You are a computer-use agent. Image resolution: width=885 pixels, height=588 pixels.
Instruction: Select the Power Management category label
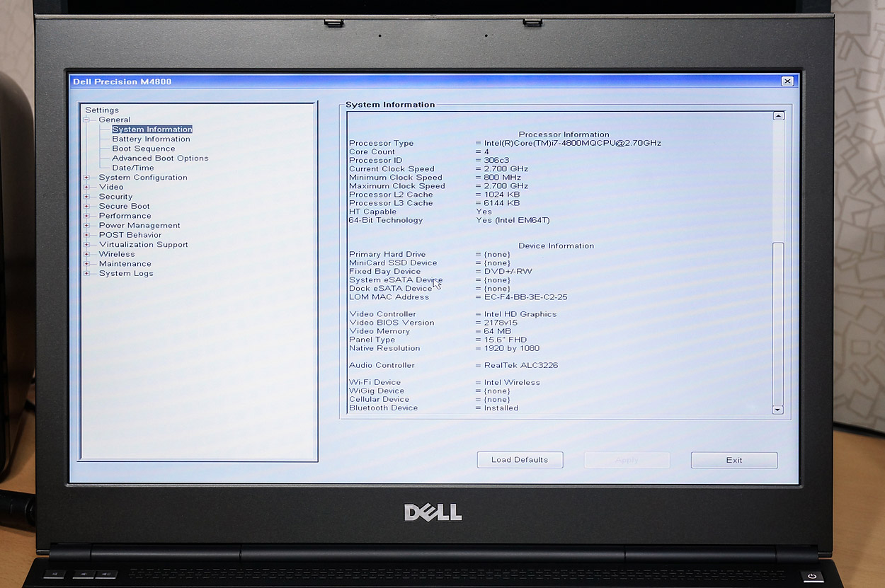click(139, 226)
